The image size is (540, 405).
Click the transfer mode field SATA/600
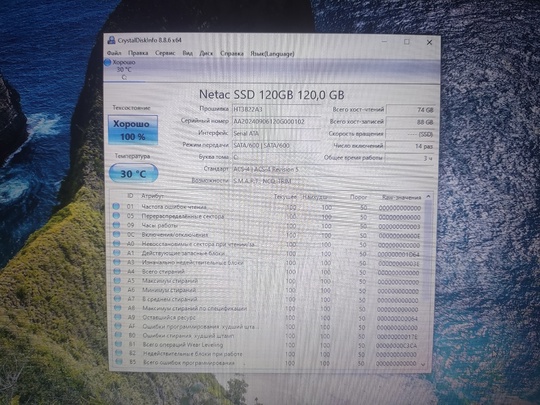pyautogui.click(x=276, y=145)
